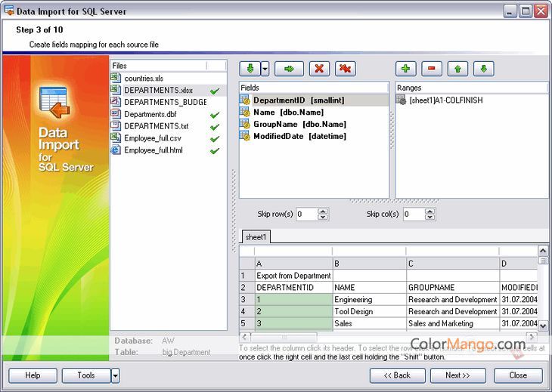
Task: Click the Employee_full.html browser icon
Action: 116,150
